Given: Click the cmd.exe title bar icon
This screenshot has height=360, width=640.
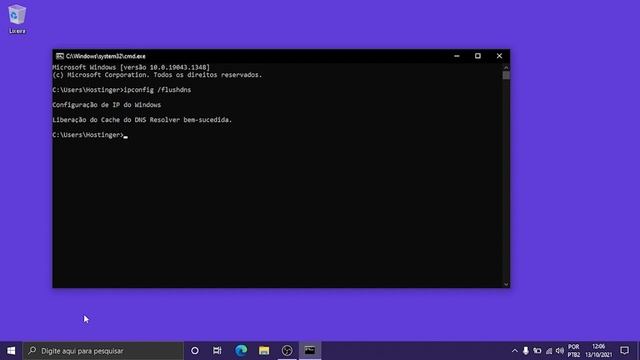Looking at the screenshot, I should point(60,56).
